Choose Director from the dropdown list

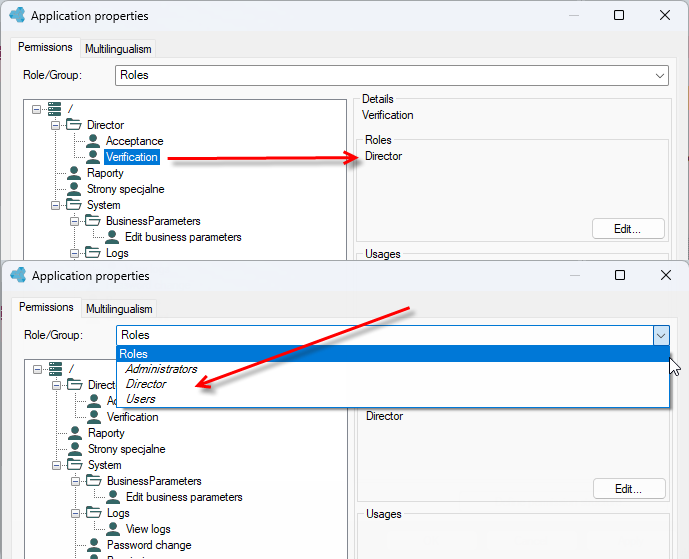[393, 384]
